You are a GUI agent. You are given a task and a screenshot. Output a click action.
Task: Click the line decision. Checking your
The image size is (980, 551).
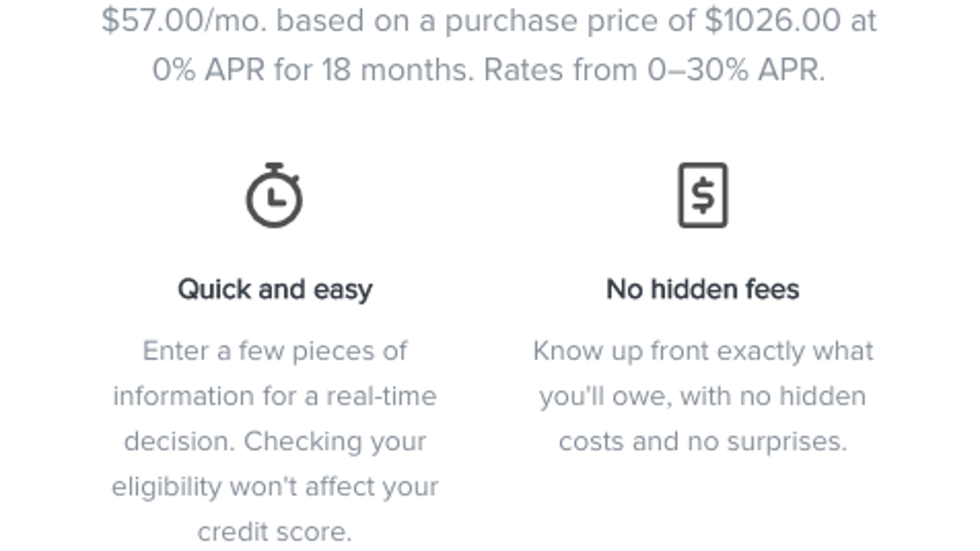tap(275, 442)
